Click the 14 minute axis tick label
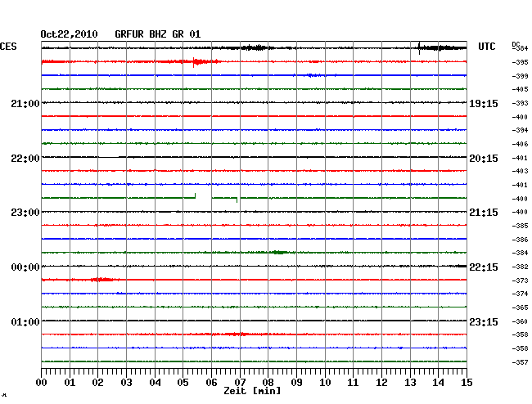The width and height of the screenshot is (532, 404). (x=439, y=383)
